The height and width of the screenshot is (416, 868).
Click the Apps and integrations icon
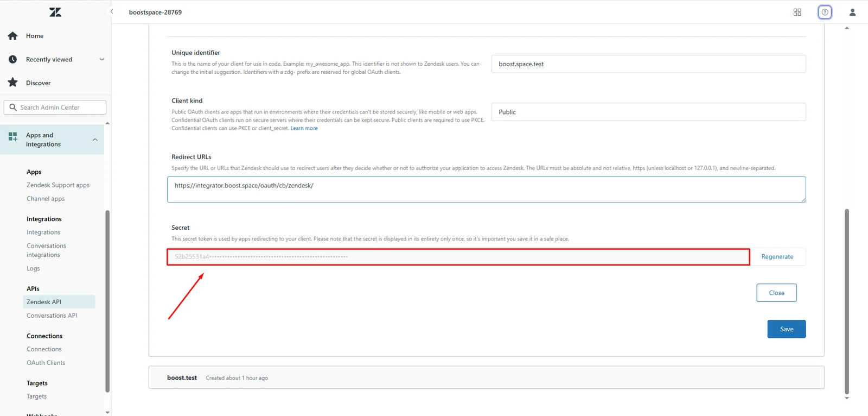(13, 136)
